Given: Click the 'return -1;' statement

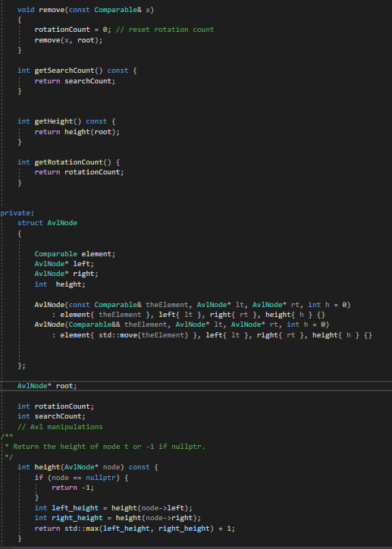Looking at the screenshot, I should click(x=73, y=488).
